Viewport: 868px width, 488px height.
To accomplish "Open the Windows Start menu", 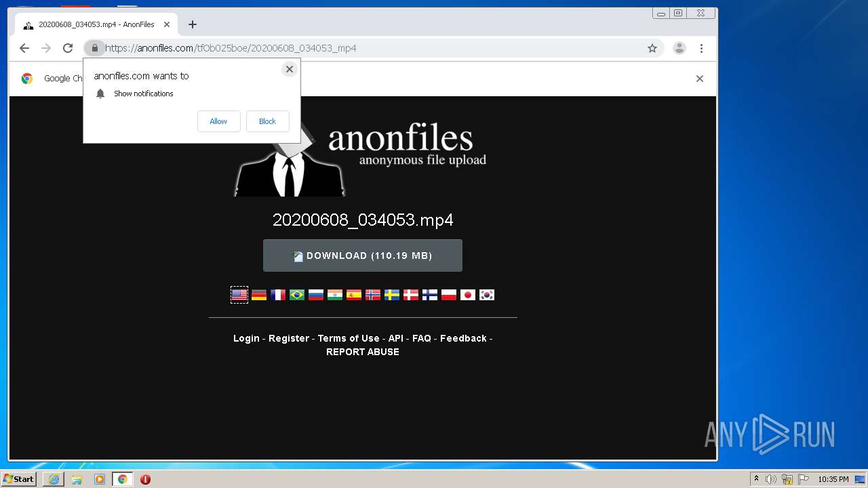I will [19, 479].
